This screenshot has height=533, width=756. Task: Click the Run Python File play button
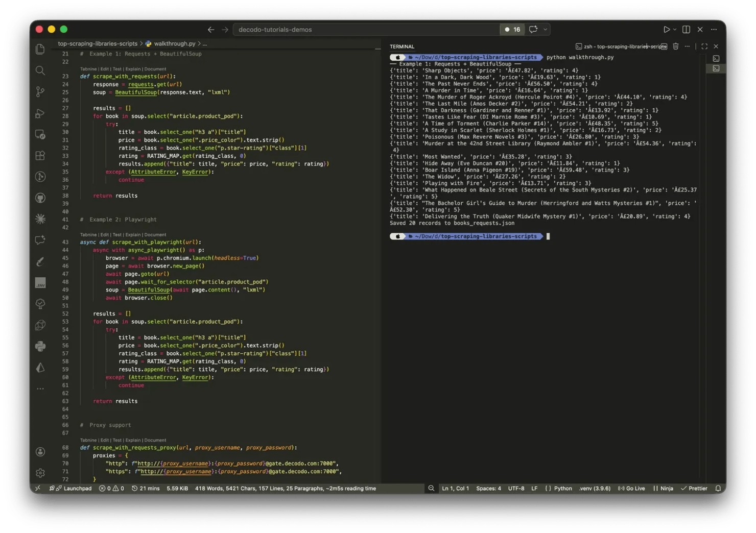click(666, 30)
